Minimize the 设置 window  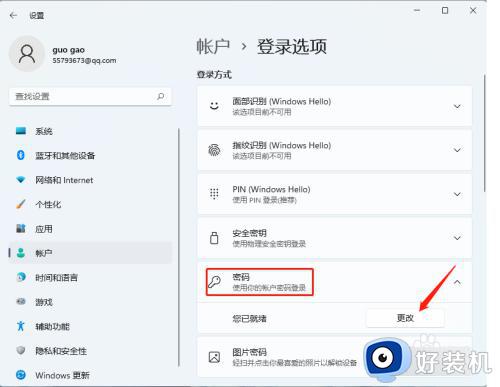(417, 11)
